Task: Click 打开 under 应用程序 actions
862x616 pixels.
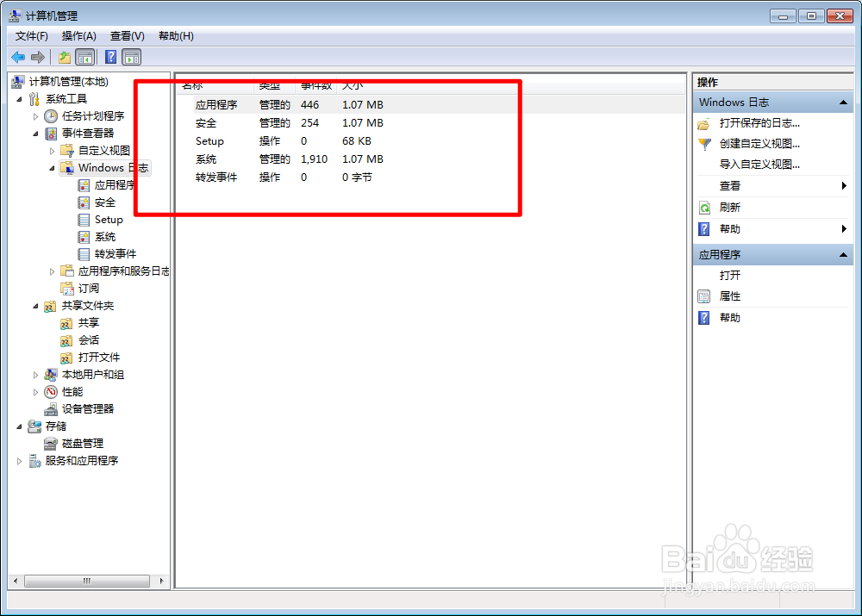Action: [729, 276]
